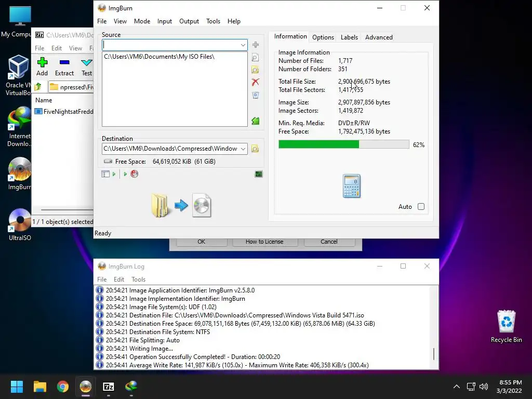The height and width of the screenshot is (399, 532).
Task: Click the red disc output switch icon
Action: (x=135, y=174)
